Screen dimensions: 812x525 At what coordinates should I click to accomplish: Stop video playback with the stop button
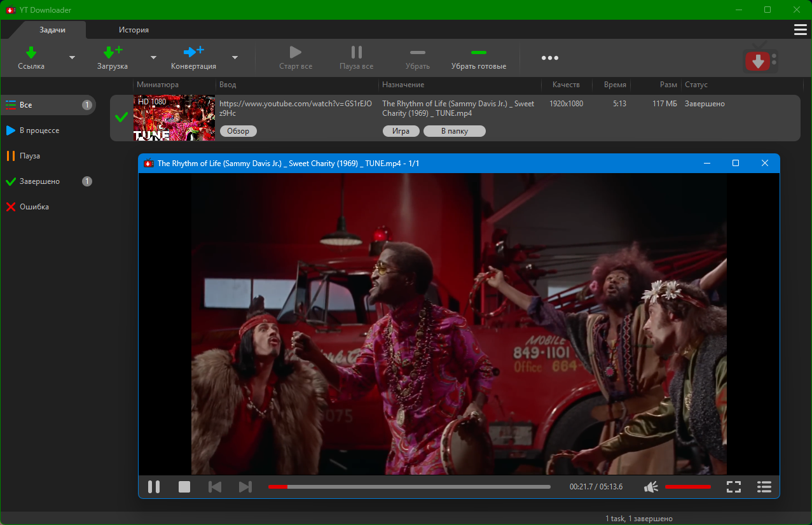(x=184, y=487)
